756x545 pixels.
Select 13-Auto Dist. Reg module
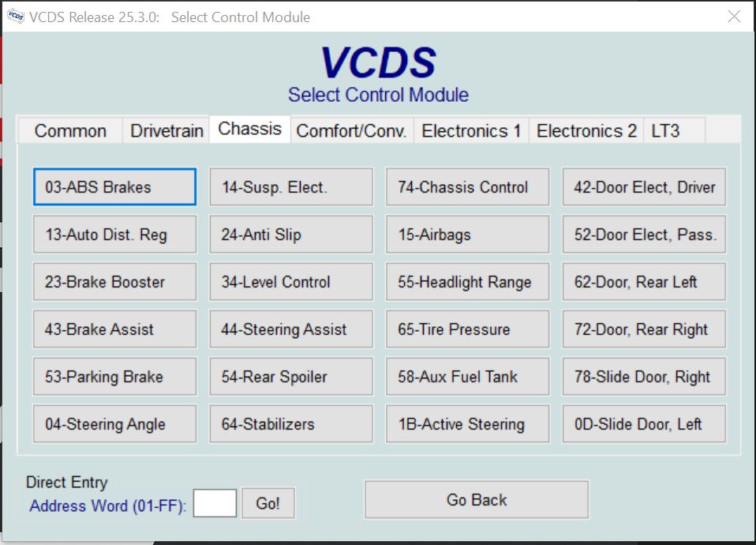coord(114,234)
